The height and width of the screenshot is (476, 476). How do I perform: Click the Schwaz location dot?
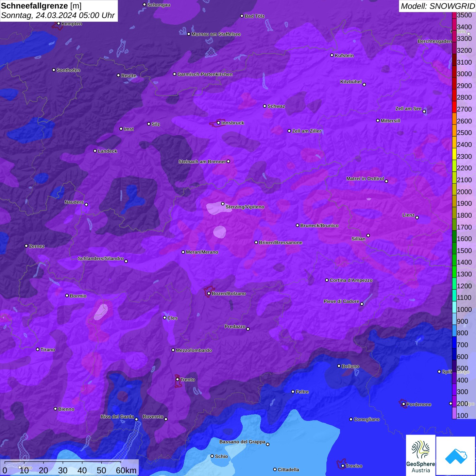(265, 106)
